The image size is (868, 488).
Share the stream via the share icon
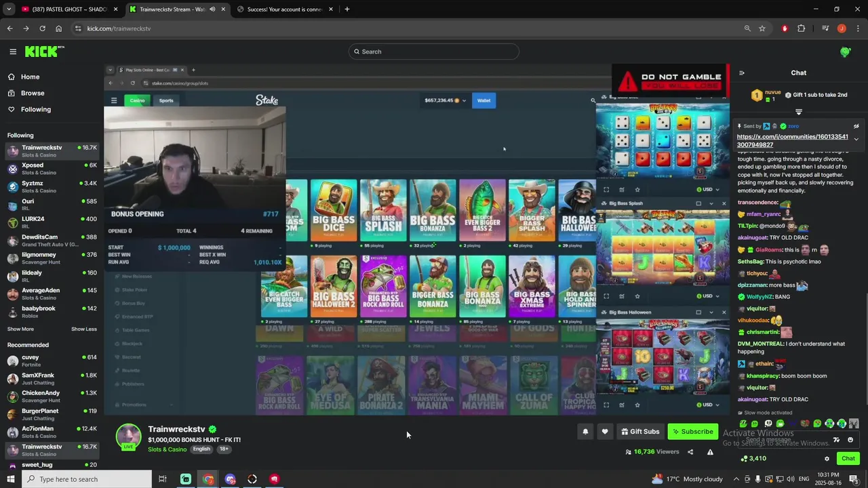coord(690,452)
